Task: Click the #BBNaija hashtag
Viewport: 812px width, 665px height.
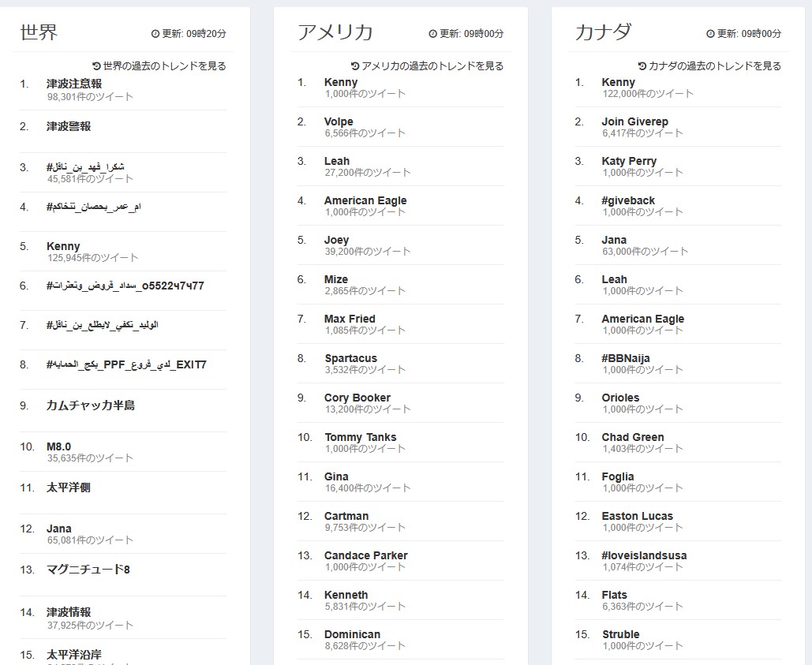Action: pos(626,358)
